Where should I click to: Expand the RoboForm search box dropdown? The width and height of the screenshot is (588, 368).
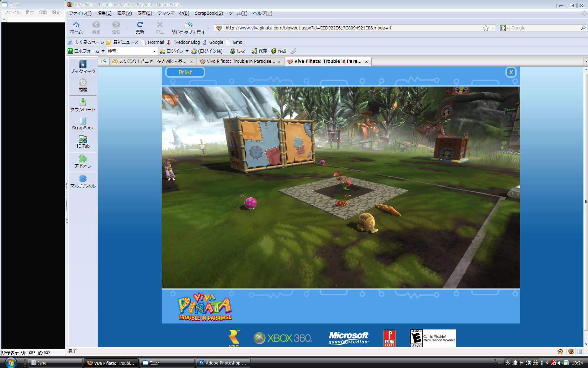154,52
